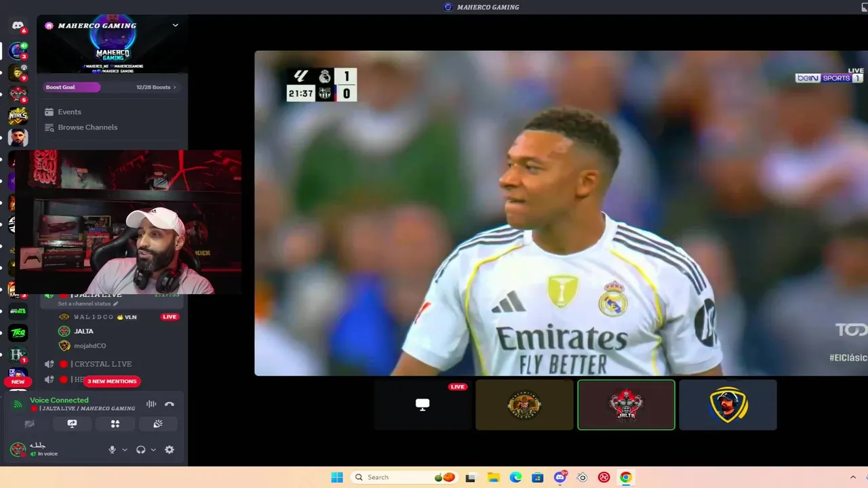Viewport: 868px width, 488px height.
Task: Expand the 12/28 Boosts chevron
Action: (x=174, y=87)
